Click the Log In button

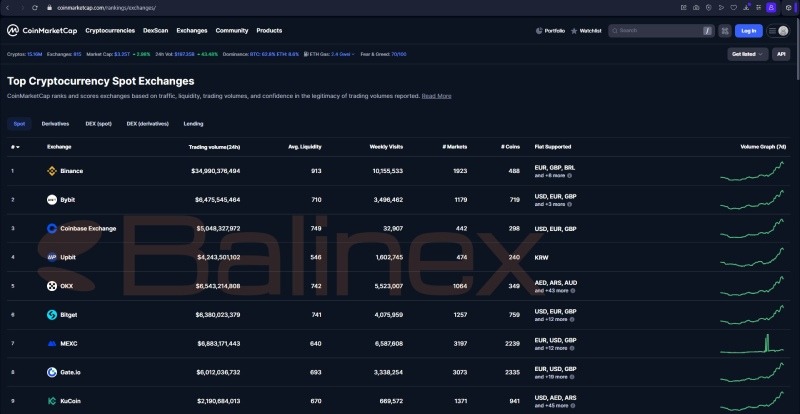(748, 31)
